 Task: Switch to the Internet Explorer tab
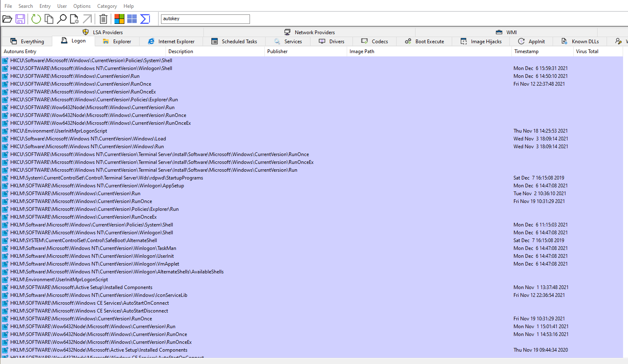171,41
